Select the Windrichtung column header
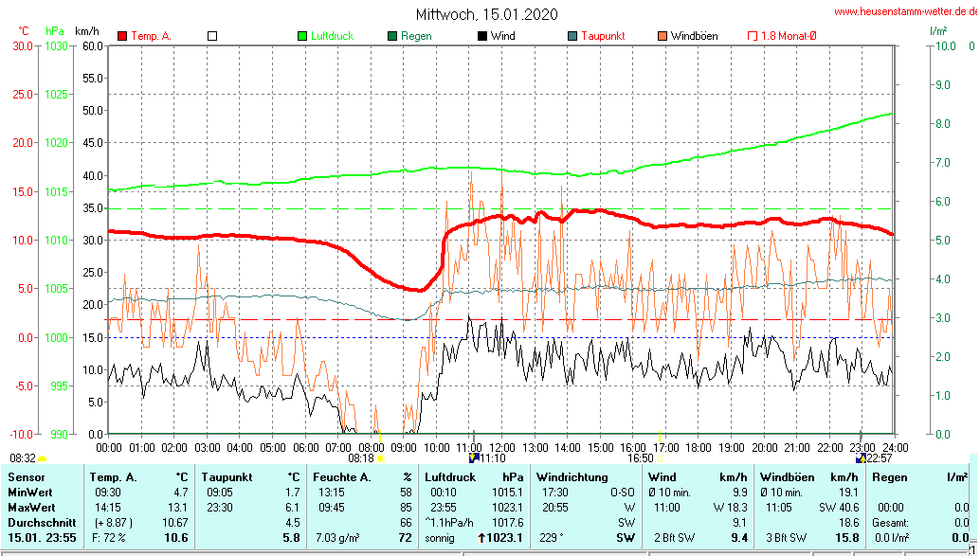Image resolution: width=980 pixels, height=556 pixels. [571, 476]
